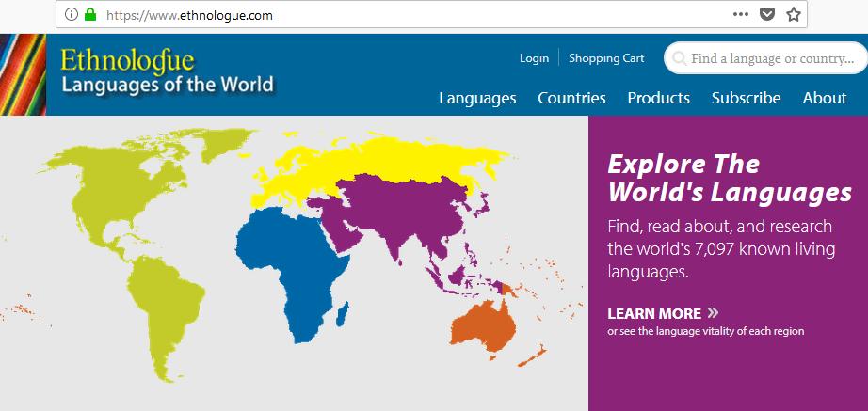Open the Countries menu
The width and height of the screenshot is (868, 411).
click(571, 99)
